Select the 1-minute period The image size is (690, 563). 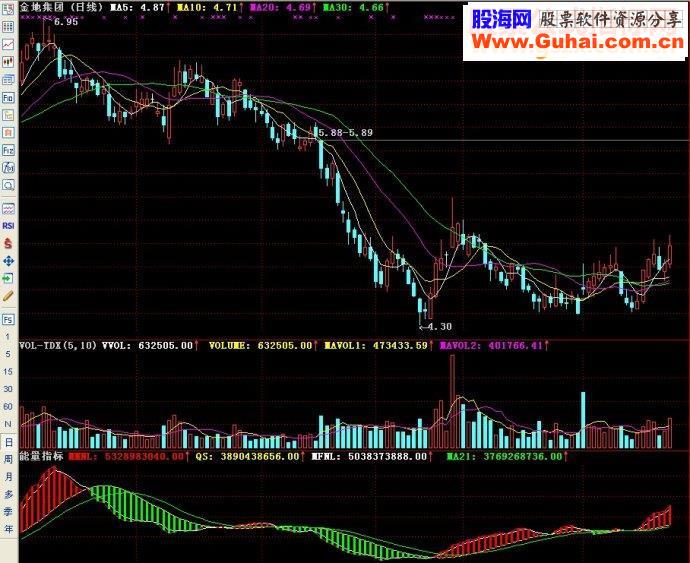[8, 337]
